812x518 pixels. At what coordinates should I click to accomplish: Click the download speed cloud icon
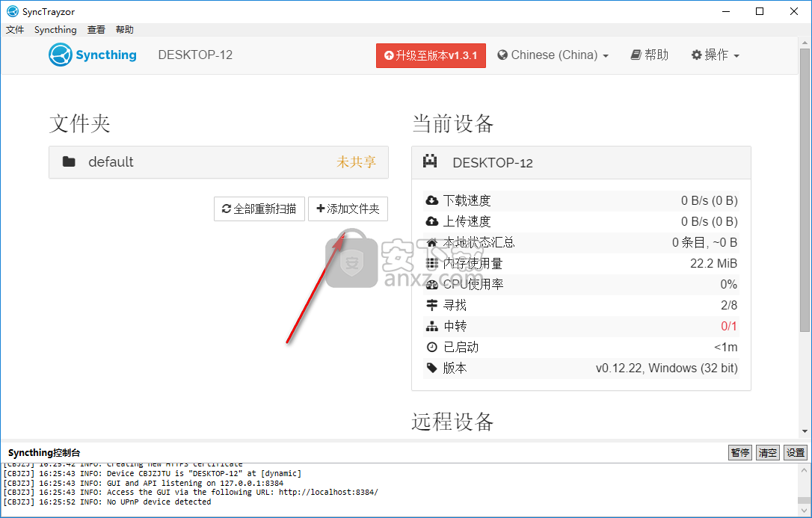point(432,201)
